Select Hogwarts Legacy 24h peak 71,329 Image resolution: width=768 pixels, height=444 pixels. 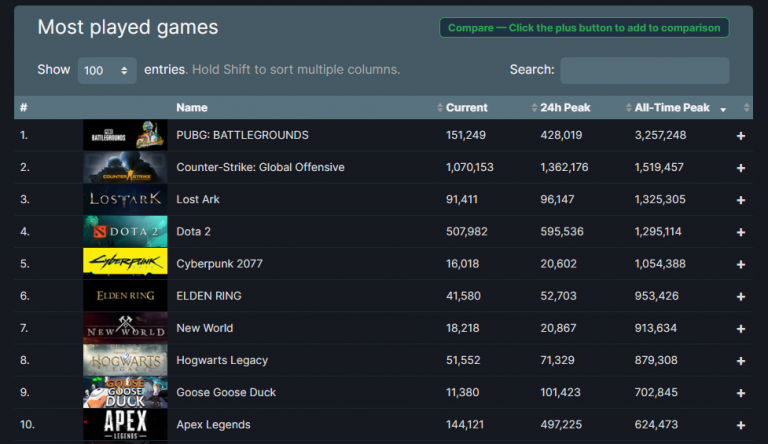tap(557, 361)
